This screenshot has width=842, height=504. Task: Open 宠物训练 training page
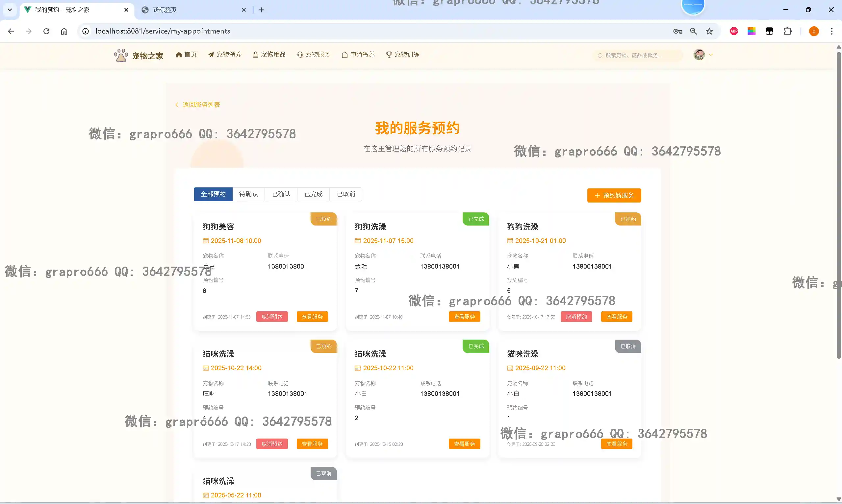coord(403,54)
